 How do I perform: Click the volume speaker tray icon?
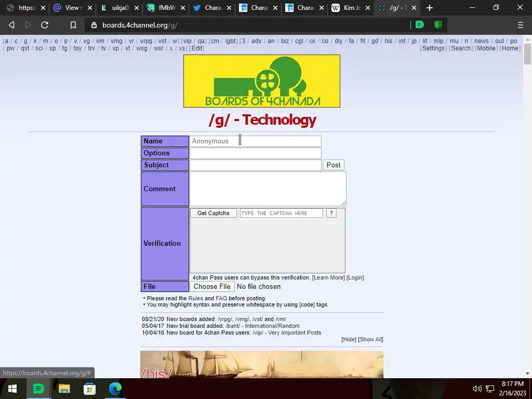pyautogui.click(x=477, y=389)
